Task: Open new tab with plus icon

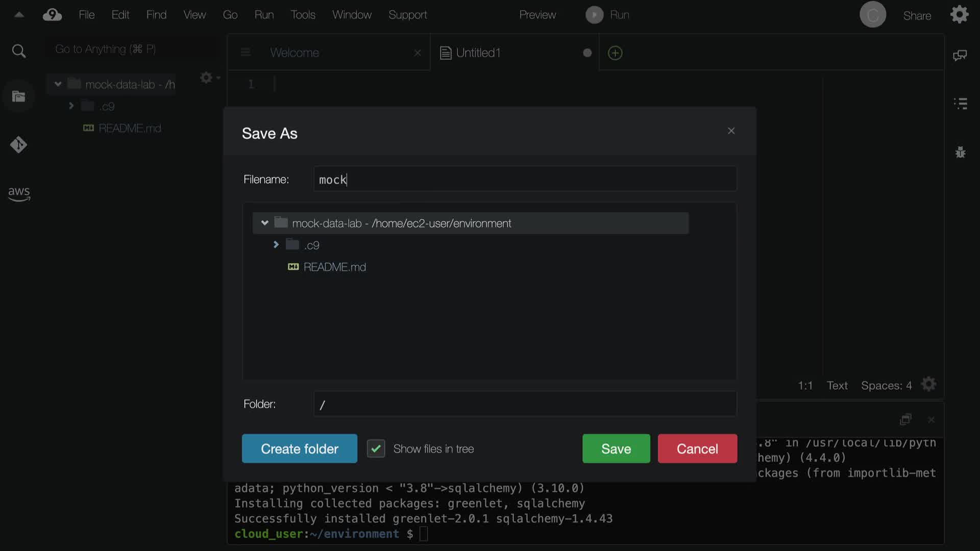Action: [x=615, y=53]
